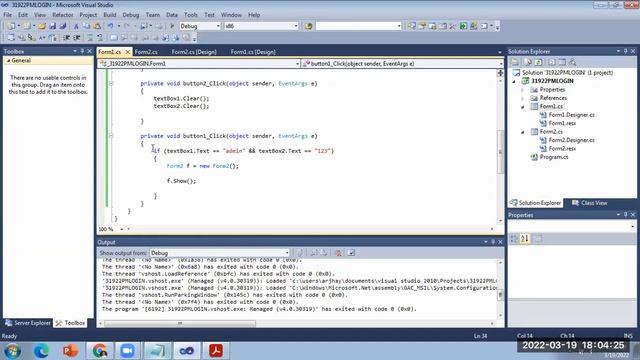The image size is (640, 360).
Task: Open the 100 % zoom level dropdown
Action: (122, 229)
